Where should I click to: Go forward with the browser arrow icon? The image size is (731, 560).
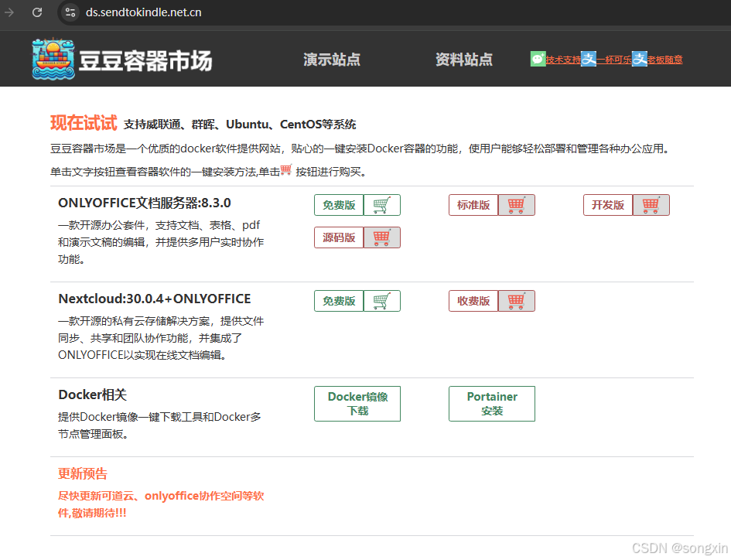pos(9,12)
